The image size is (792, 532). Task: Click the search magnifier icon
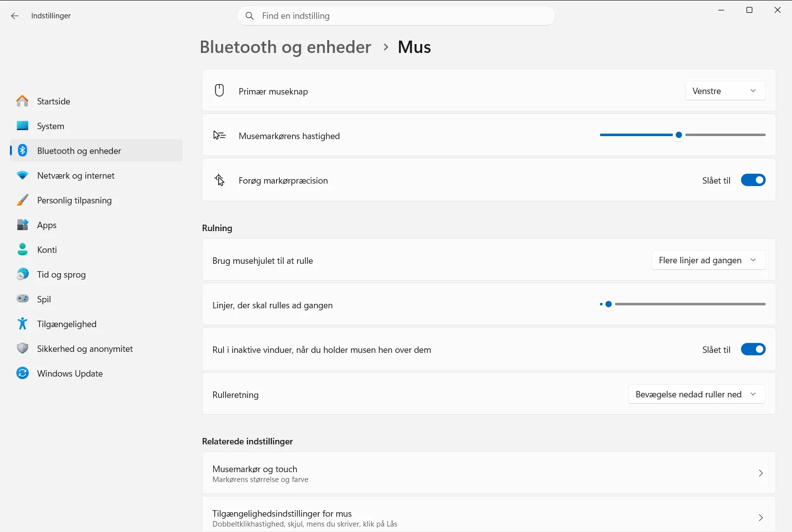tap(250, 16)
